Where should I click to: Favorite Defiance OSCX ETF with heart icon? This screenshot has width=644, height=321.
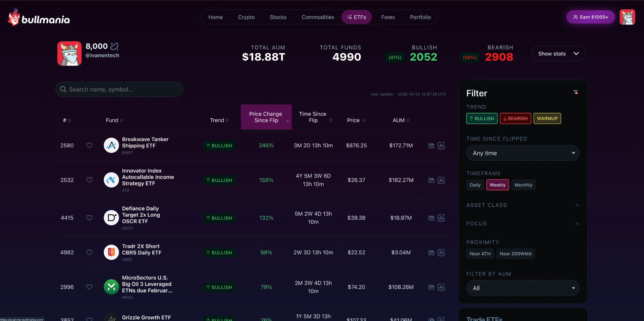89,218
